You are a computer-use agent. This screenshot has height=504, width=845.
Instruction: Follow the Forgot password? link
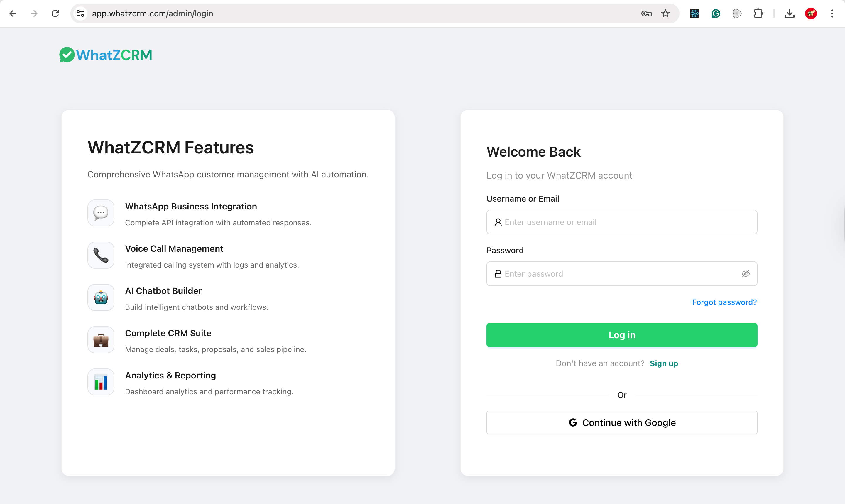pyautogui.click(x=724, y=302)
